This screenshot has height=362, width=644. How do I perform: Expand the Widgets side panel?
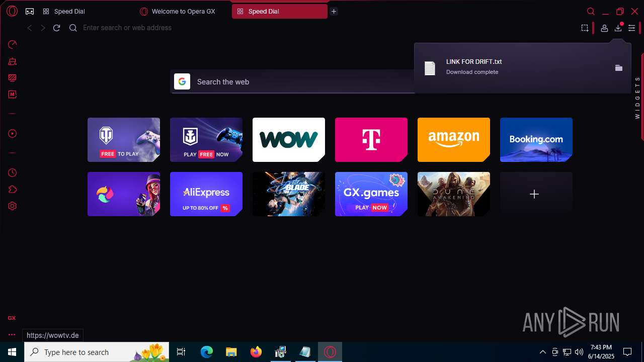[637, 98]
